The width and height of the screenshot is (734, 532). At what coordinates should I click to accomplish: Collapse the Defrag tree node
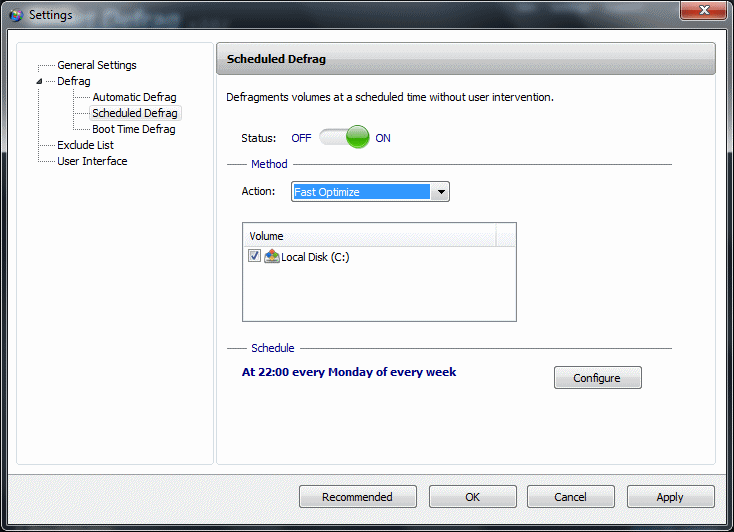coord(39,81)
